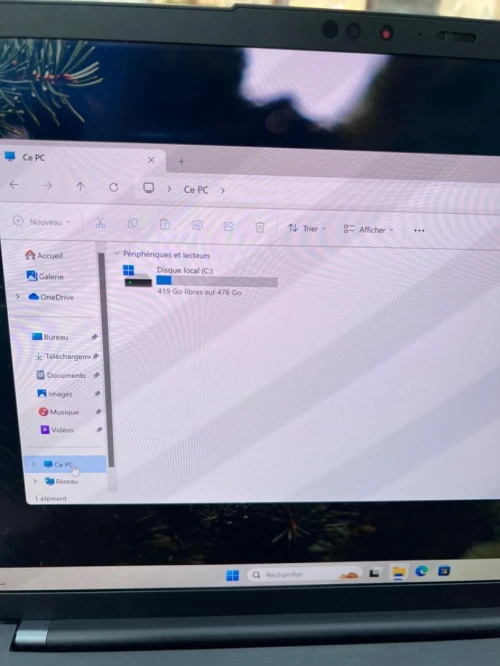Viewport: 500px width, 666px height.
Task: Select the Ce PC tab
Action: click(81, 159)
